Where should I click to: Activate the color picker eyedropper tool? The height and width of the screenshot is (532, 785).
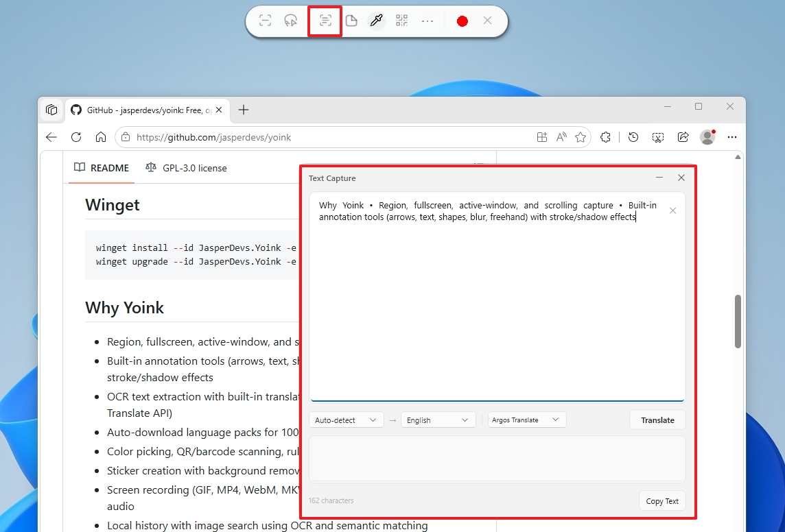point(376,21)
